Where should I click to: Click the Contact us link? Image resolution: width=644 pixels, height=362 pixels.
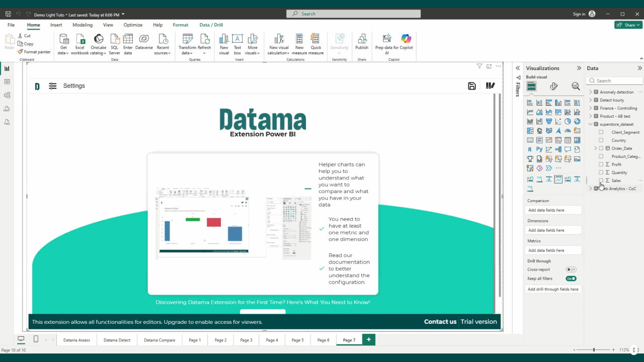point(440,322)
